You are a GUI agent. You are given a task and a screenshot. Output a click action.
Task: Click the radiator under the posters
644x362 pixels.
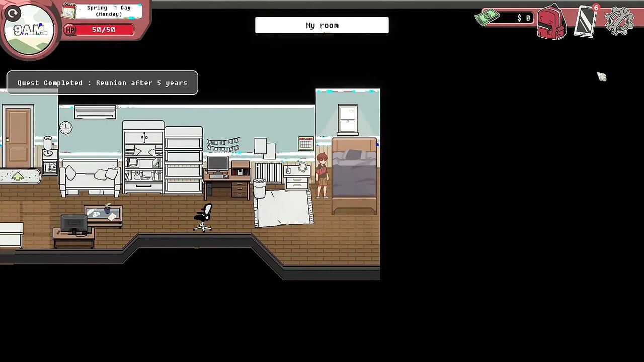pos(268,172)
